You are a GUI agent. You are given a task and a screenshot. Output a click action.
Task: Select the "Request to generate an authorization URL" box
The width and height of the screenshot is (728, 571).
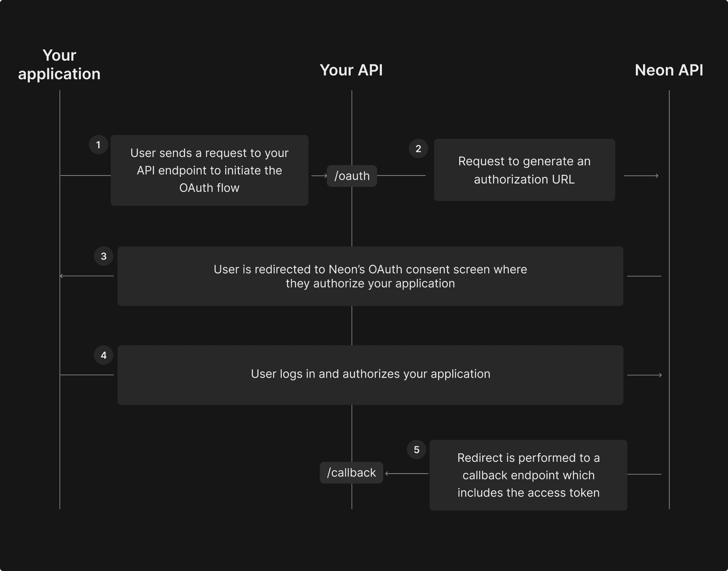524,170
